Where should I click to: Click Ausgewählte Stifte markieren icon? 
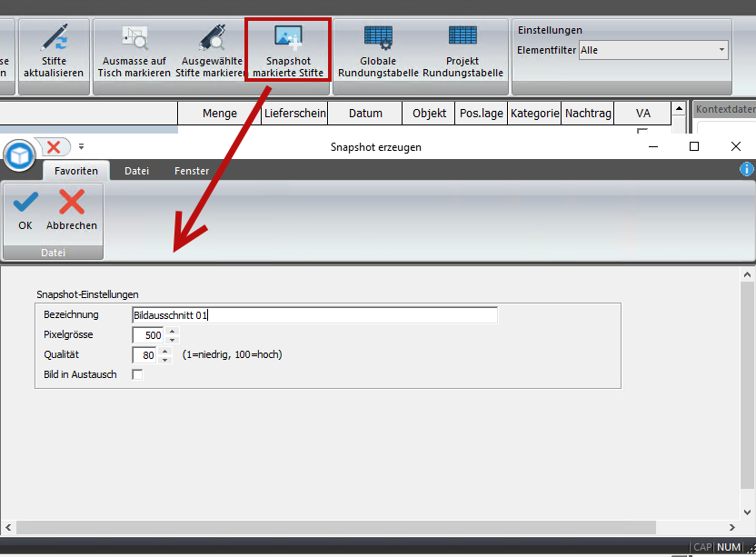coord(212,39)
